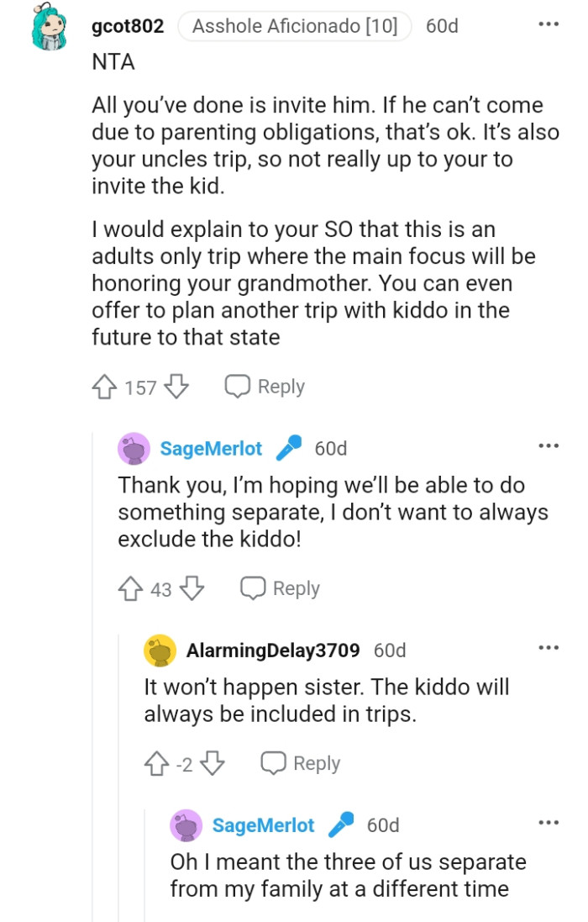The height and width of the screenshot is (922, 588).
Task: Downvote SageMerlot's comment with 43 points
Action: coord(192,588)
